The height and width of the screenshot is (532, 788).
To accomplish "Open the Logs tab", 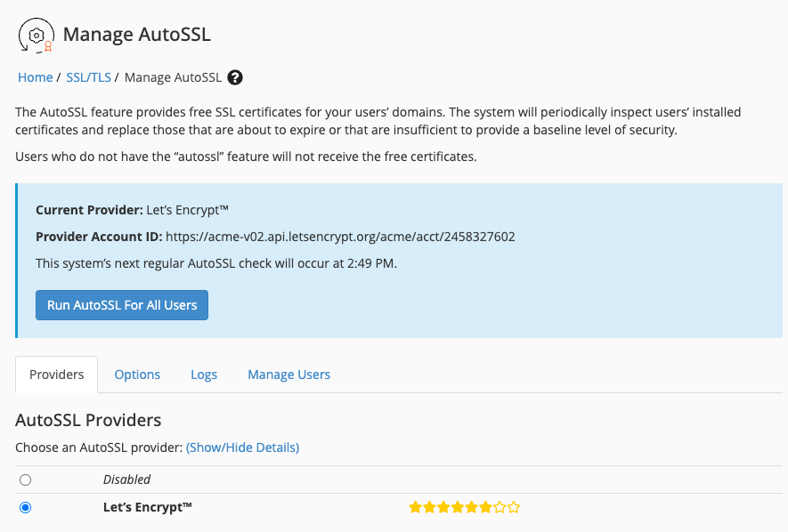I will pyautogui.click(x=204, y=375).
